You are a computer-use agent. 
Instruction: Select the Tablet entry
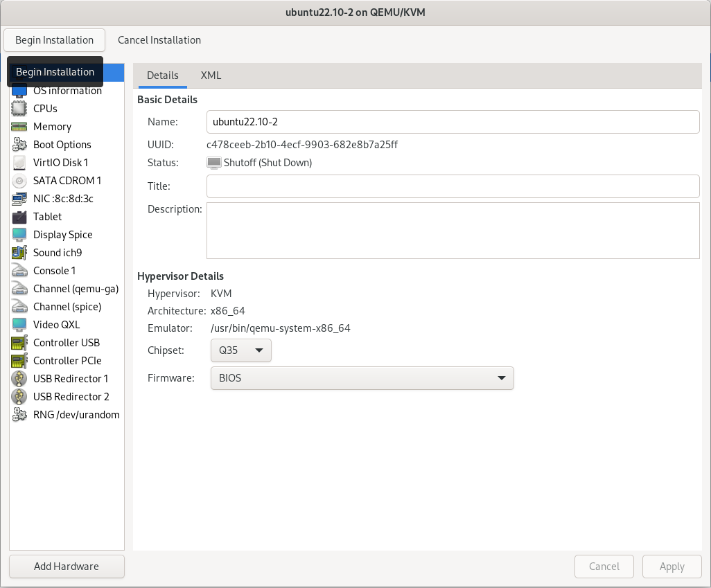(67, 217)
